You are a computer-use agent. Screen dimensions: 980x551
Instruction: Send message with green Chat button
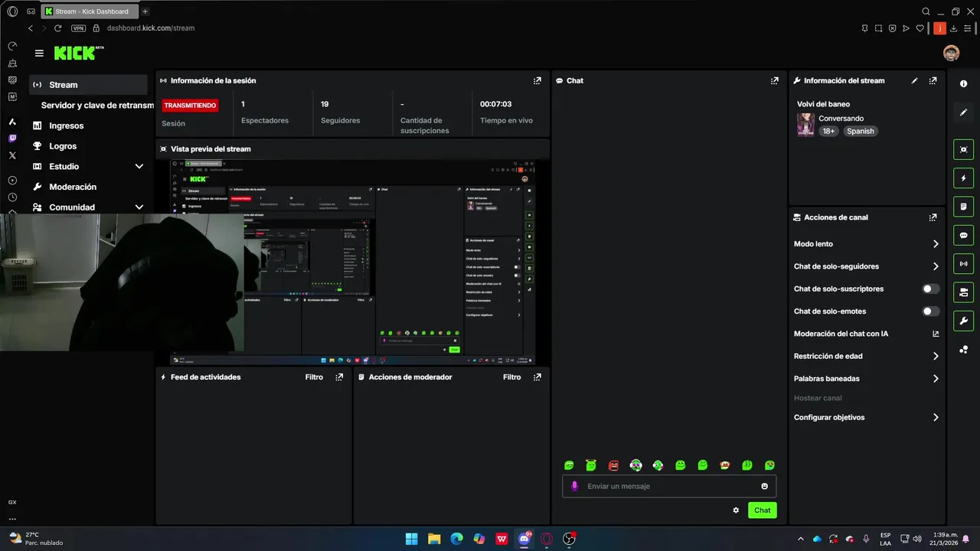[x=762, y=510]
